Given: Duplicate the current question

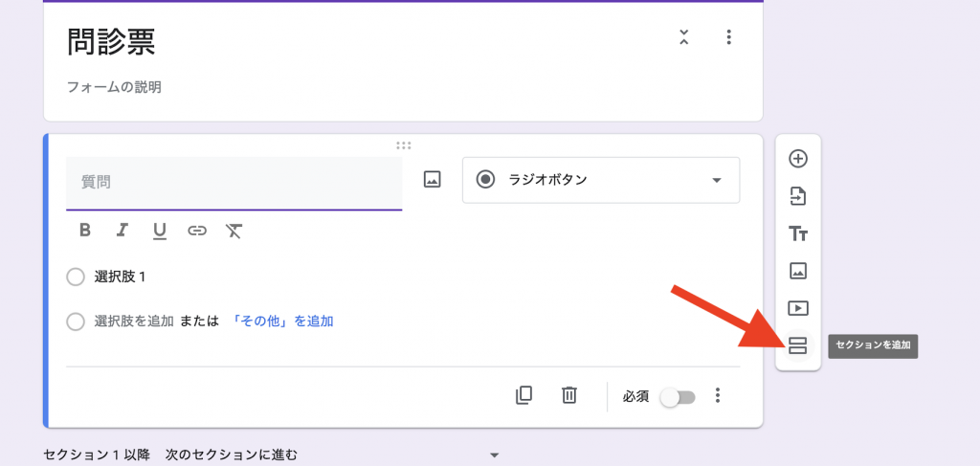Looking at the screenshot, I should [523, 395].
